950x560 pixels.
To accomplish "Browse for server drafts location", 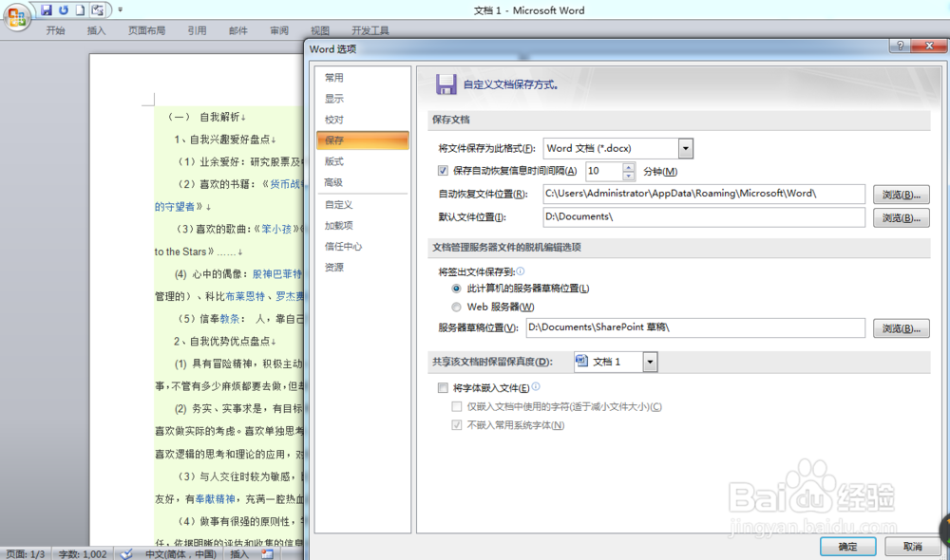I will click(x=901, y=328).
